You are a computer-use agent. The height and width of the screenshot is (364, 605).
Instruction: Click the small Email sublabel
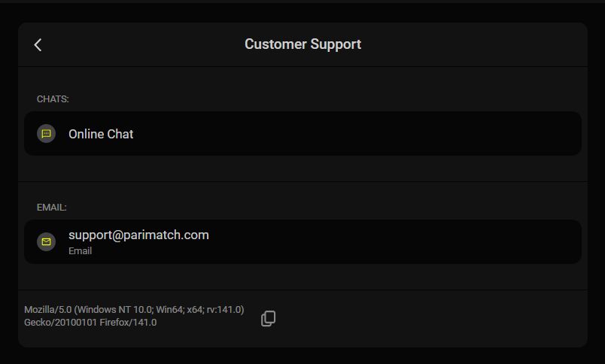(x=81, y=251)
